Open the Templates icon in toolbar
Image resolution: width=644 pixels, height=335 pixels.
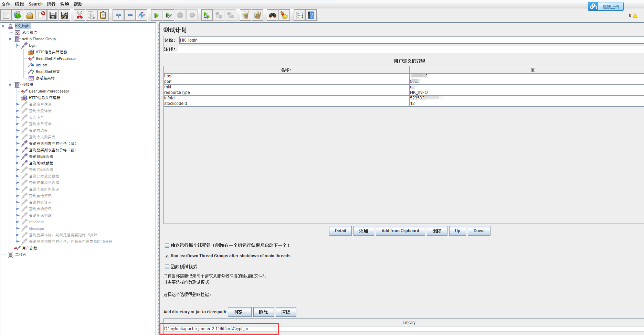click(18, 15)
